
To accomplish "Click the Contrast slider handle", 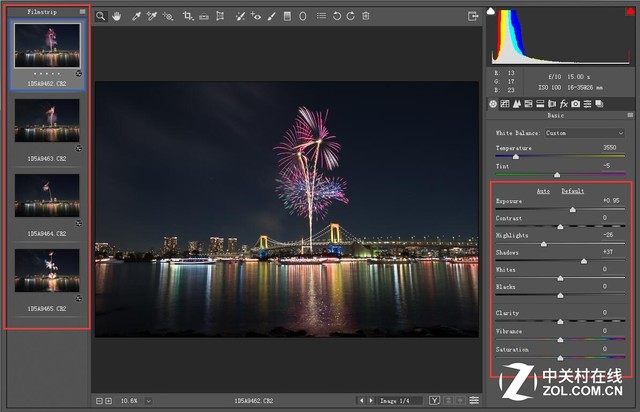I will tap(560, 227).
